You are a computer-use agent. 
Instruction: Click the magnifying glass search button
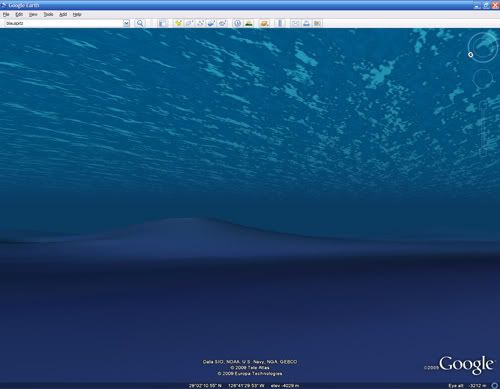(140, 23)
